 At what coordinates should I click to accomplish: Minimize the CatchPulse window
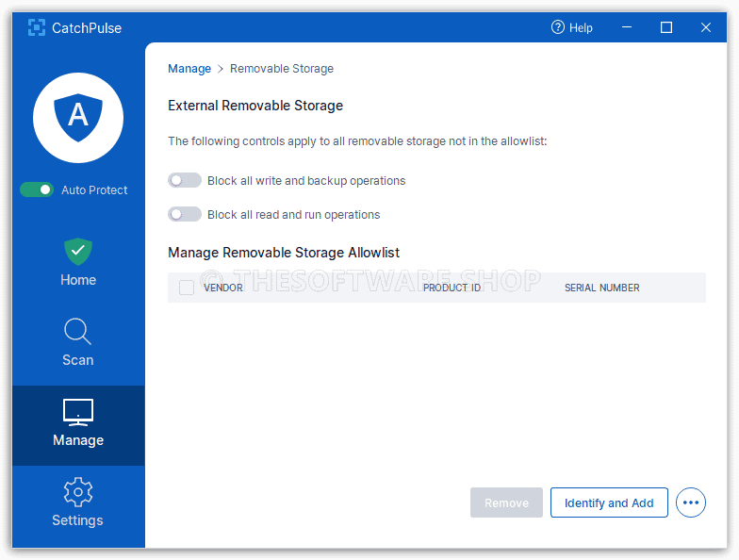tap(627, 27)
